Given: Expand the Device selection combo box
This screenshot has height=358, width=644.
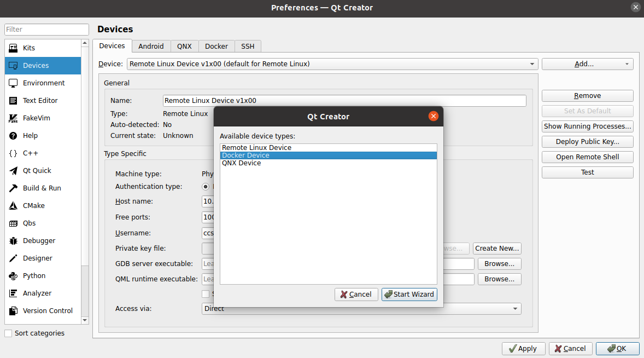Looking at the screenshot, I should [332, 64].
